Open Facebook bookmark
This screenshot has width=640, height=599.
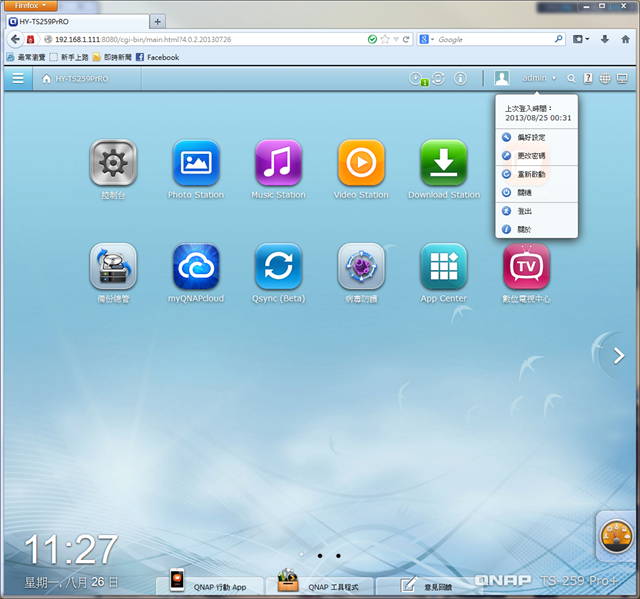pyautogui.click(x=157, y=57)
